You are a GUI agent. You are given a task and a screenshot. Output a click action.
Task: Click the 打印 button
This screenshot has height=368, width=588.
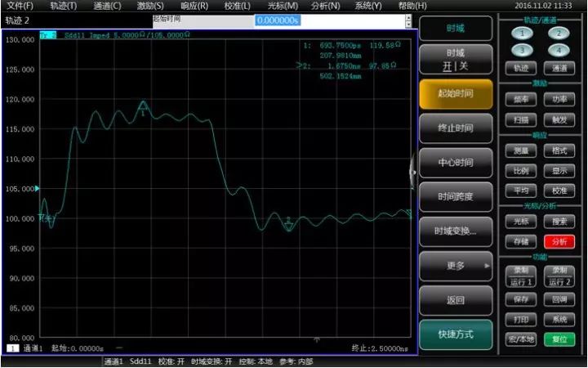point(521,320)
